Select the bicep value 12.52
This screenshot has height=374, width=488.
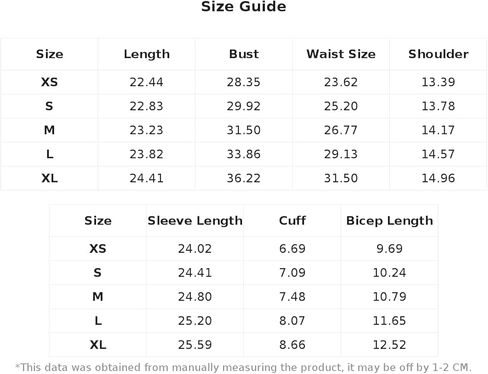[x=389, y=345]
